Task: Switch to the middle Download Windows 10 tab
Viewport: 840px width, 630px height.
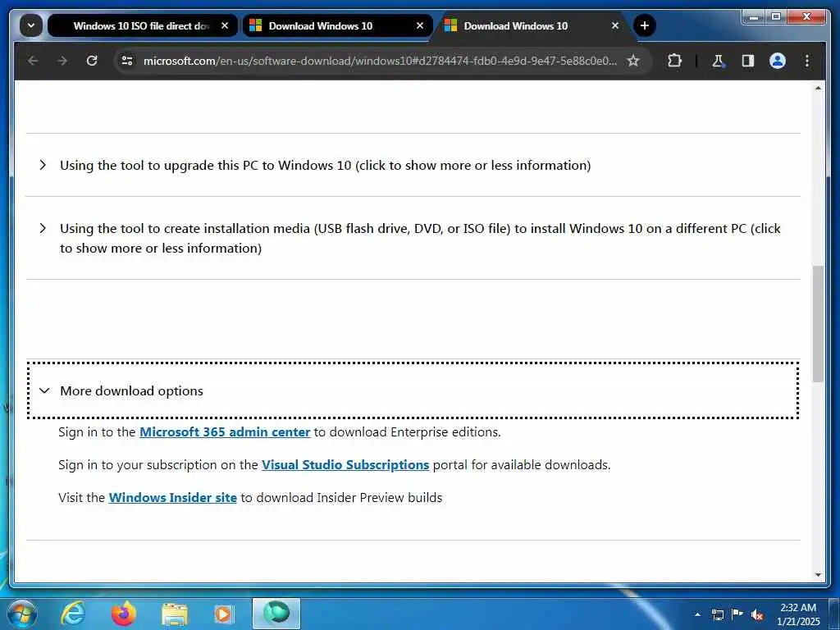Action: coord(337,25)
